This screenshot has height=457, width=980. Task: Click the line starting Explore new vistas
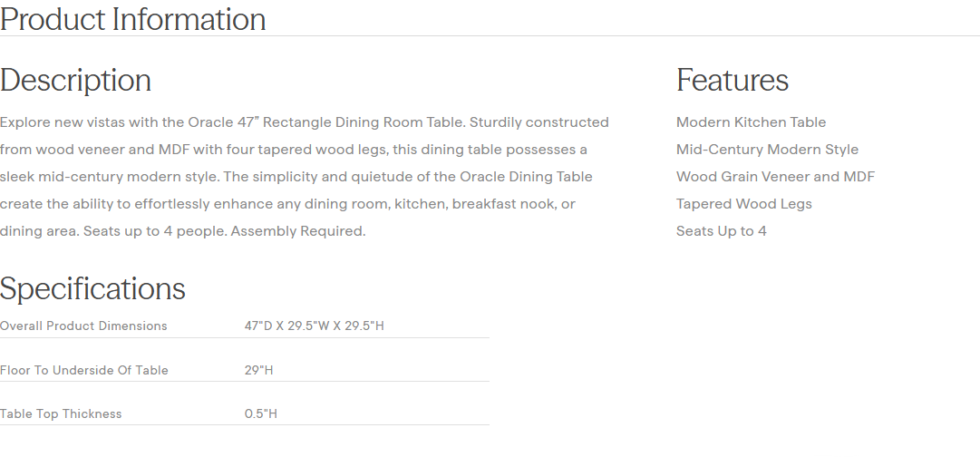[x=304, y=122]
